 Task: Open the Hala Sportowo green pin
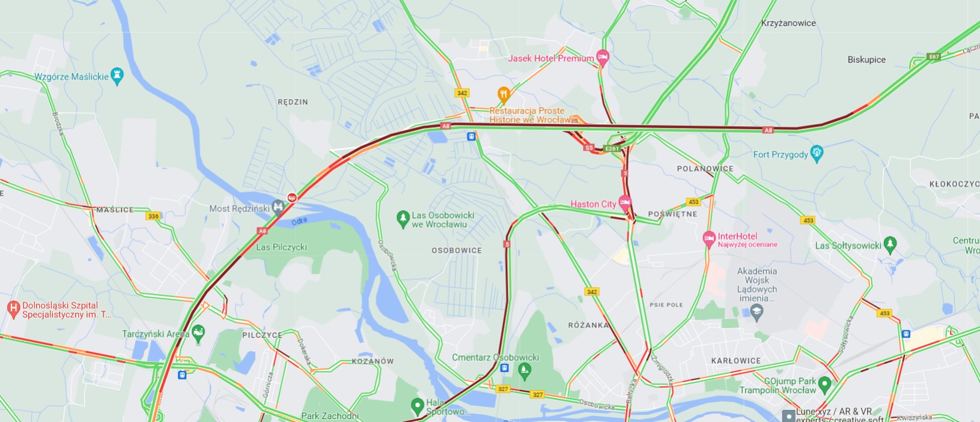(x=417, y=406)
